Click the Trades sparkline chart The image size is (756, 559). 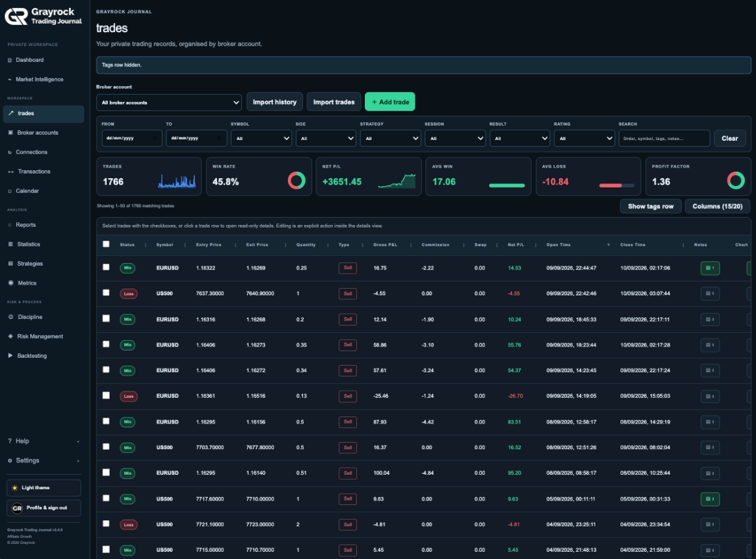click(x=177, y=181)
